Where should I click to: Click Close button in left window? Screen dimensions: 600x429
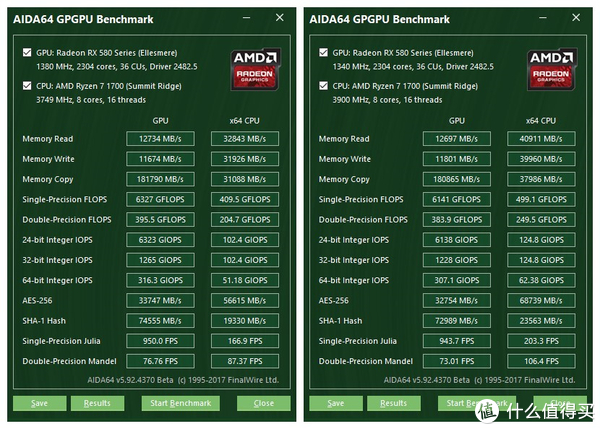[264, 403]
